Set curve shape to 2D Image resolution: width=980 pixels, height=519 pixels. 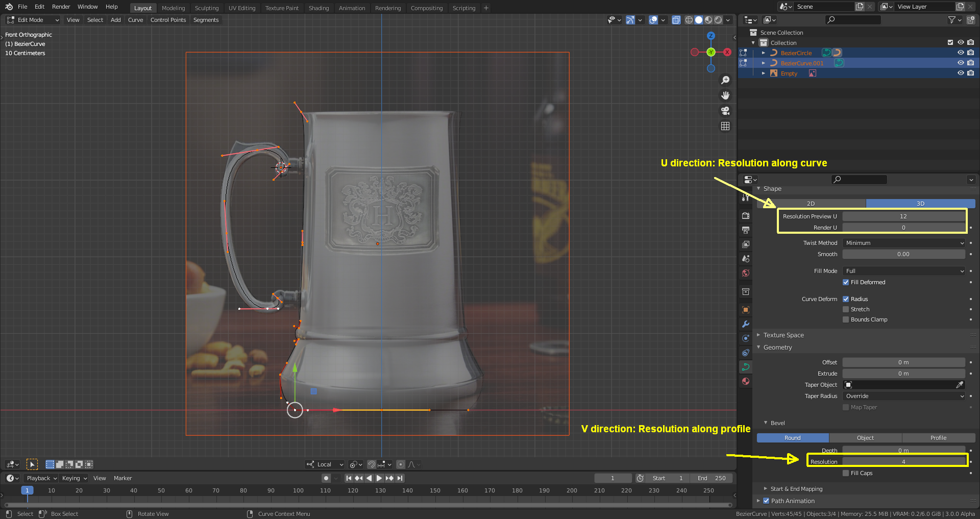coord(811,204)
